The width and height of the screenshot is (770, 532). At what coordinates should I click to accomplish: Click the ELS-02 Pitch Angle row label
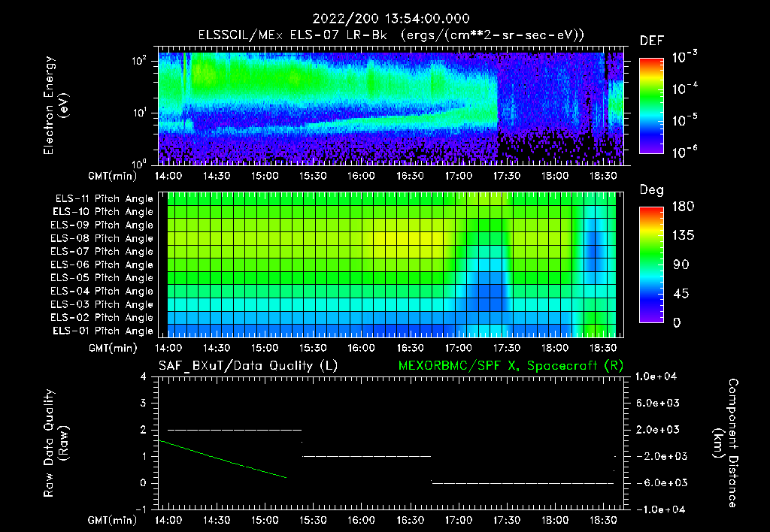pos(102,318)
